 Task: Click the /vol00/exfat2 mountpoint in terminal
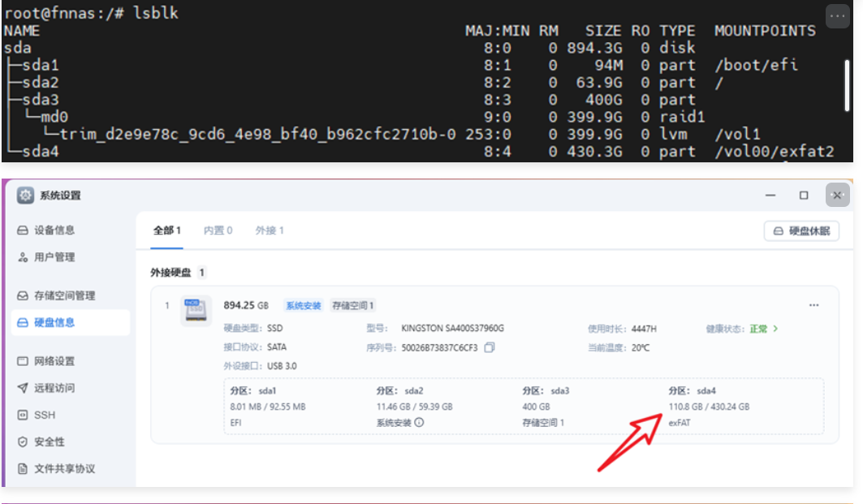tap(775, 151)
